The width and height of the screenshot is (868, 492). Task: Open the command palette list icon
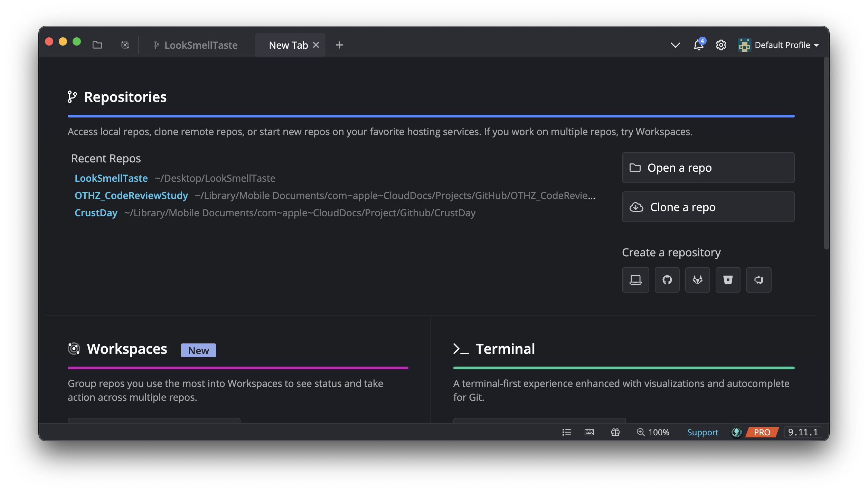coord(566,432)
